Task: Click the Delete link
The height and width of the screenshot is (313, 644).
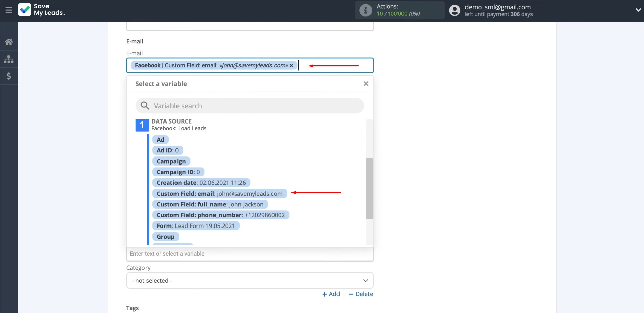Action: 361,294
